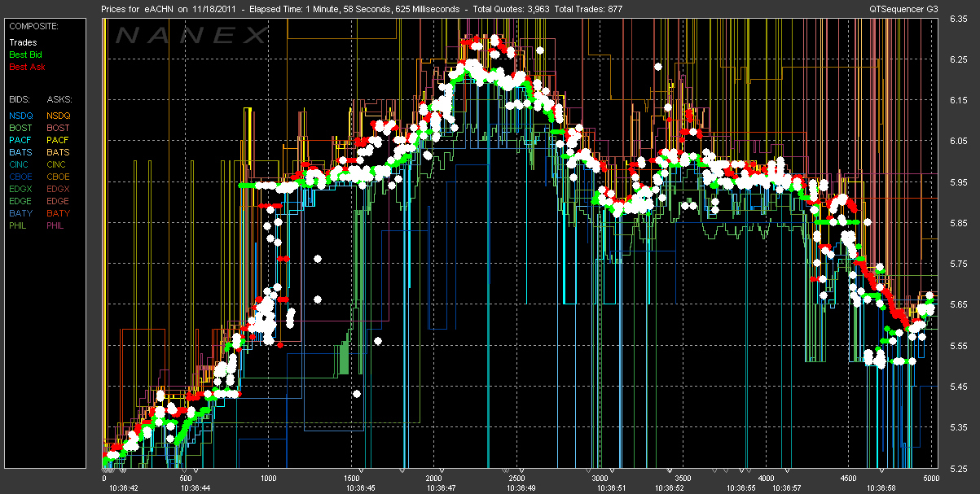The height and width of the screenshot is (494, 980).
Task: Select BATS in the BIDS column
Action: click(20, 152)
